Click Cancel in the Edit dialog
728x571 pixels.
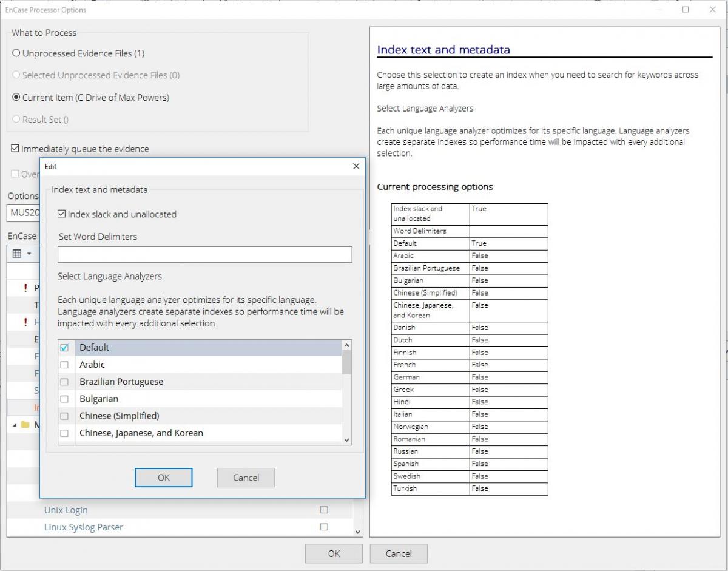pos(246,478)
